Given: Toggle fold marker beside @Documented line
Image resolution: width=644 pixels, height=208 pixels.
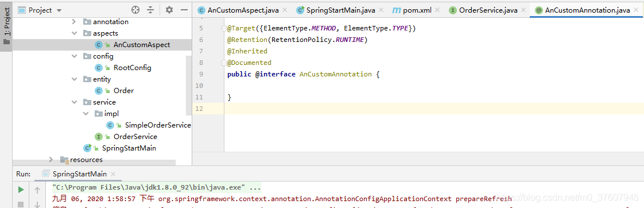Looking at the screenshot, I should pos(224,63).
